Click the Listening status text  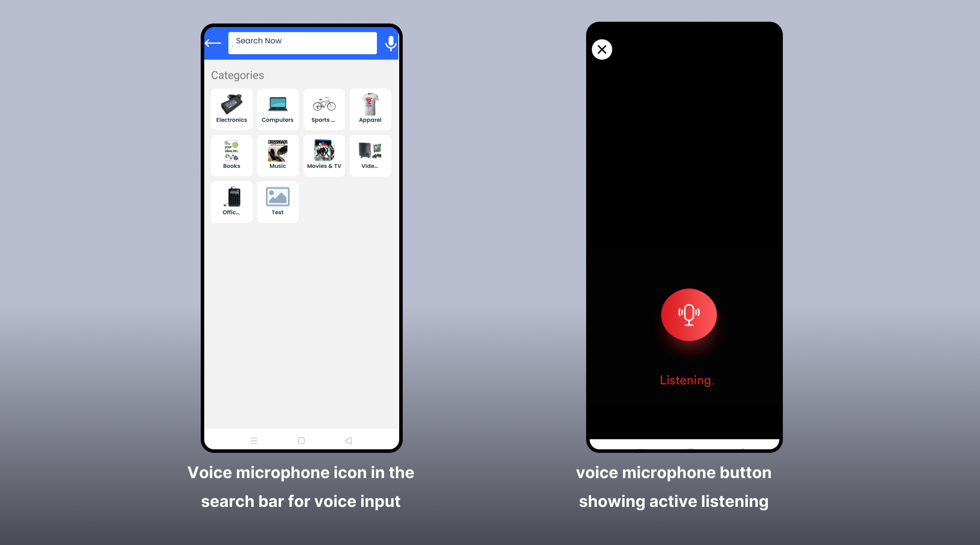(x=687, y=380)
